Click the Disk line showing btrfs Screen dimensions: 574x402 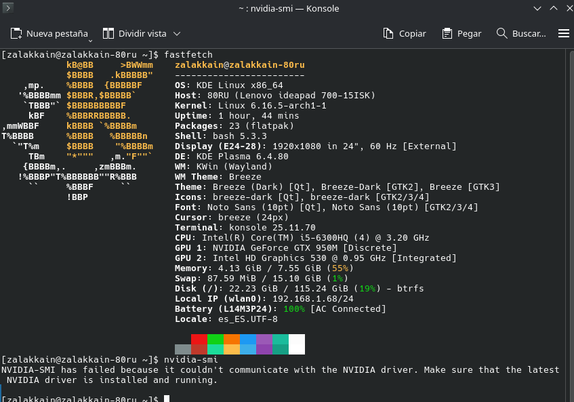299,289
